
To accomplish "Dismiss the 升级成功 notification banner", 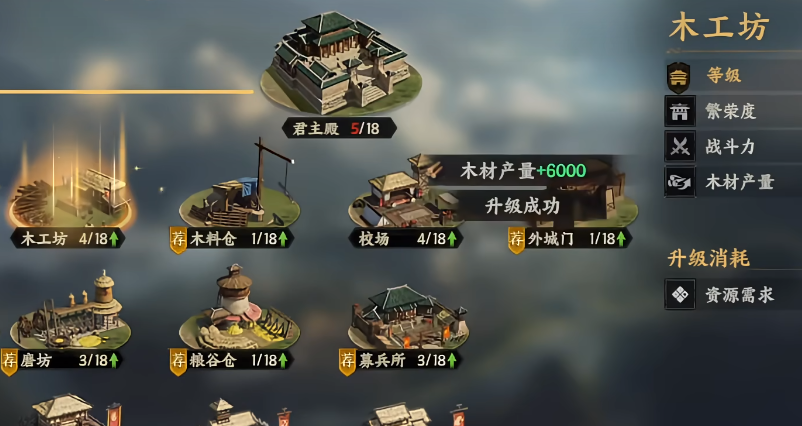I will pos(522,206).
